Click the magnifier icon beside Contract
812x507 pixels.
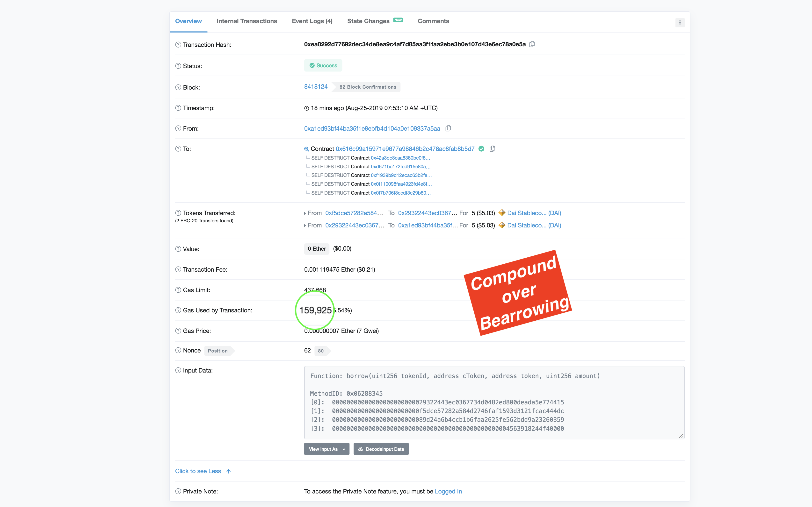tap(306, 149)
